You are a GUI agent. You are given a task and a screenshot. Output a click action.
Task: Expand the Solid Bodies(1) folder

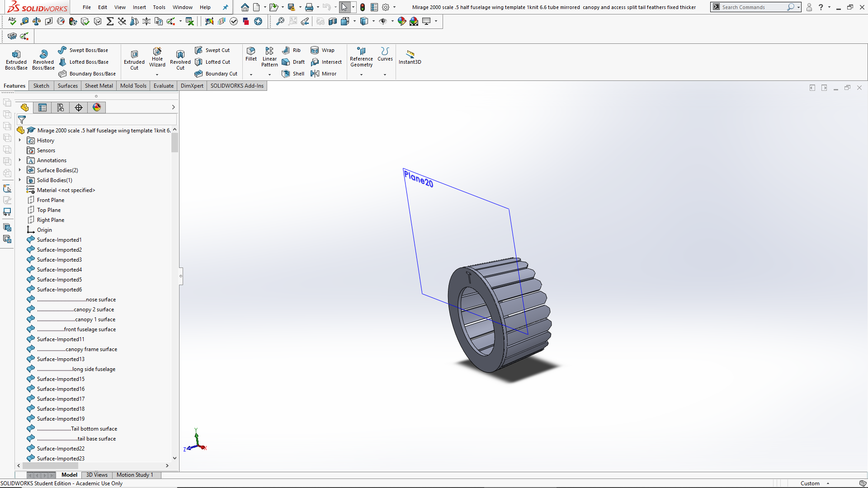(x=20, y=180)
